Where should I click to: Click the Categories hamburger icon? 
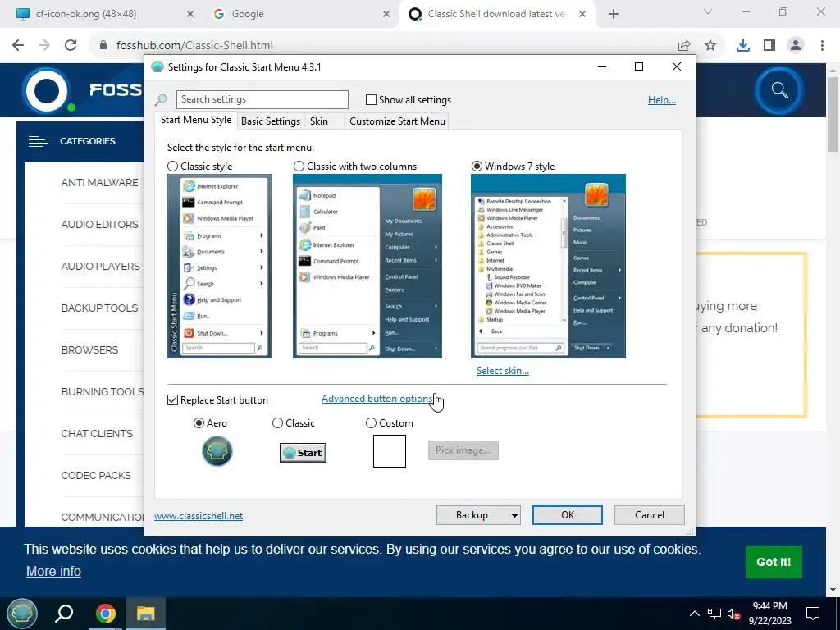tap(38, 141)
